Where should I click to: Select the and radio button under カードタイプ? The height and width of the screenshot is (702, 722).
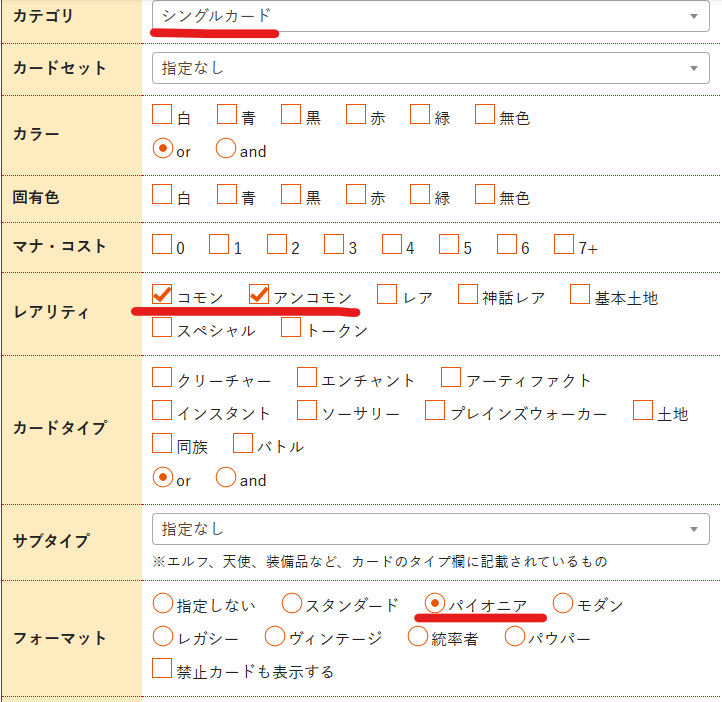(x=226, y=478)
